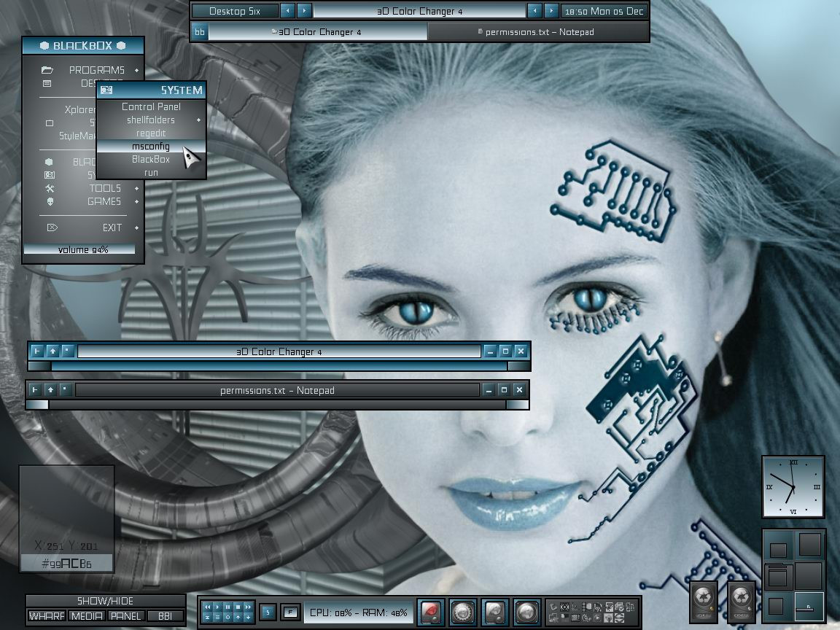
Task: Toggle always-on-top arrow on Notepad window
Action: (50, 389)
